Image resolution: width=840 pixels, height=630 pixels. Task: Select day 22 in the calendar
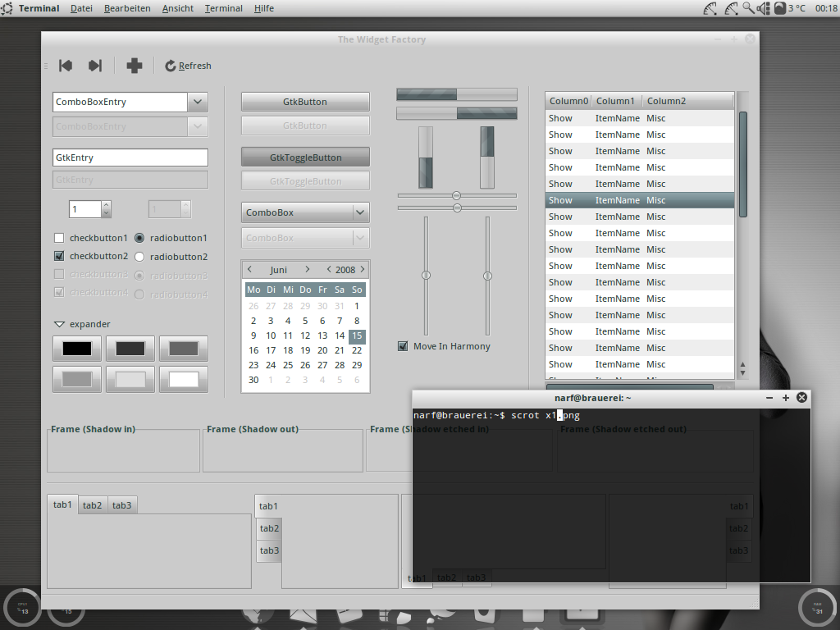pos(357,350)
